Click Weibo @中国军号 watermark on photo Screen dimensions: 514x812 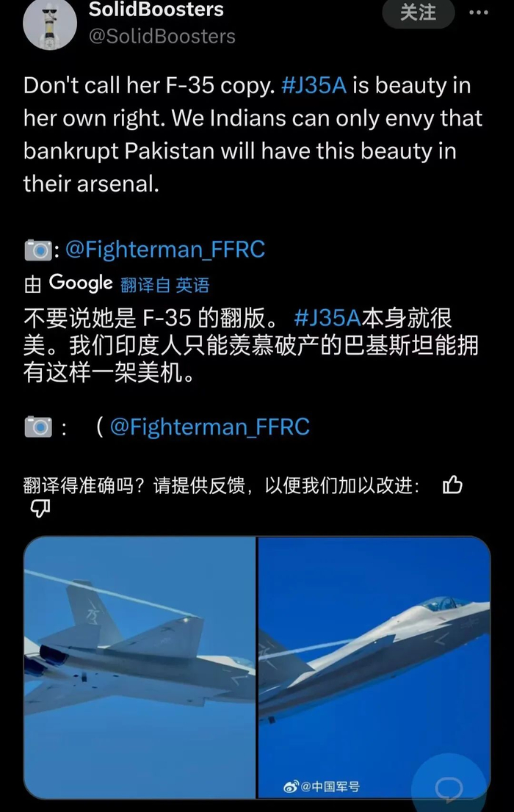[322, 786]
